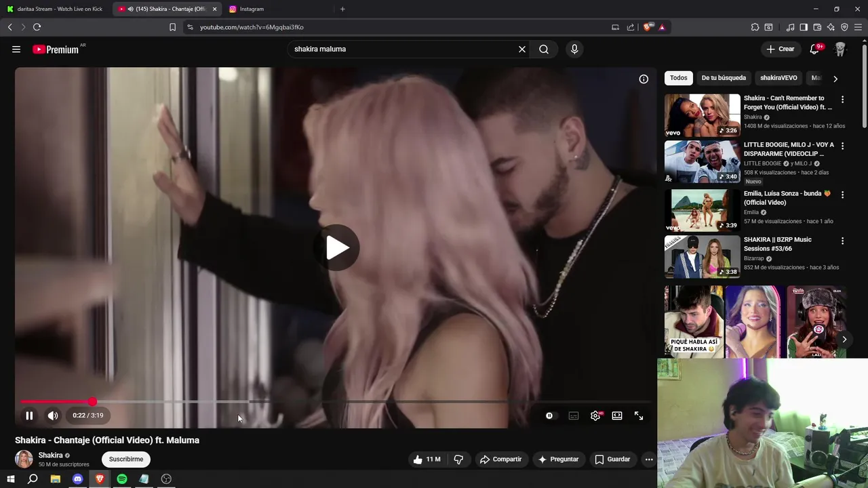This screenshot has height=488, width=868.
Task: Seek using the red progress bar scrubber
Action: (92, 402)
